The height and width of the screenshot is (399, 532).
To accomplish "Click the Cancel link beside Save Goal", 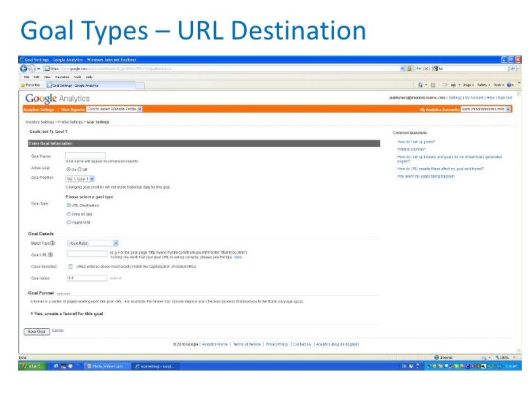I will pyautogui.click(x=57, y=330).
